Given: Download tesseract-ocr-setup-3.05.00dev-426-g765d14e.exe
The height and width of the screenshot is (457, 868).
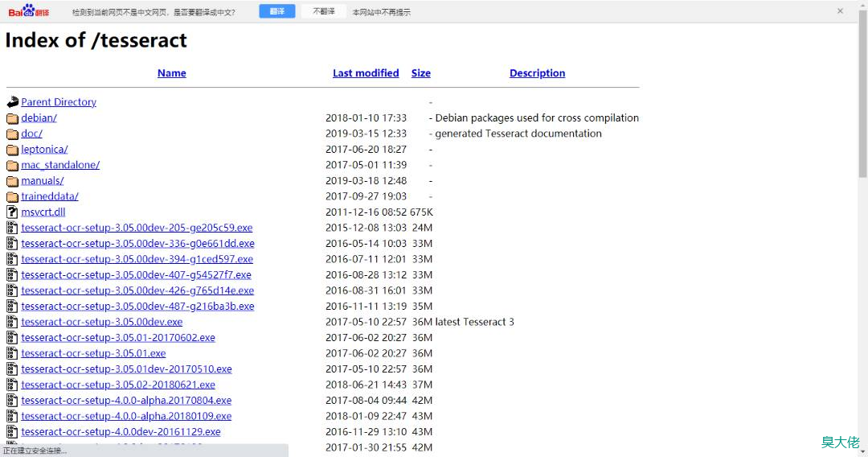Looking at the screenshot, I should (138, 290).
